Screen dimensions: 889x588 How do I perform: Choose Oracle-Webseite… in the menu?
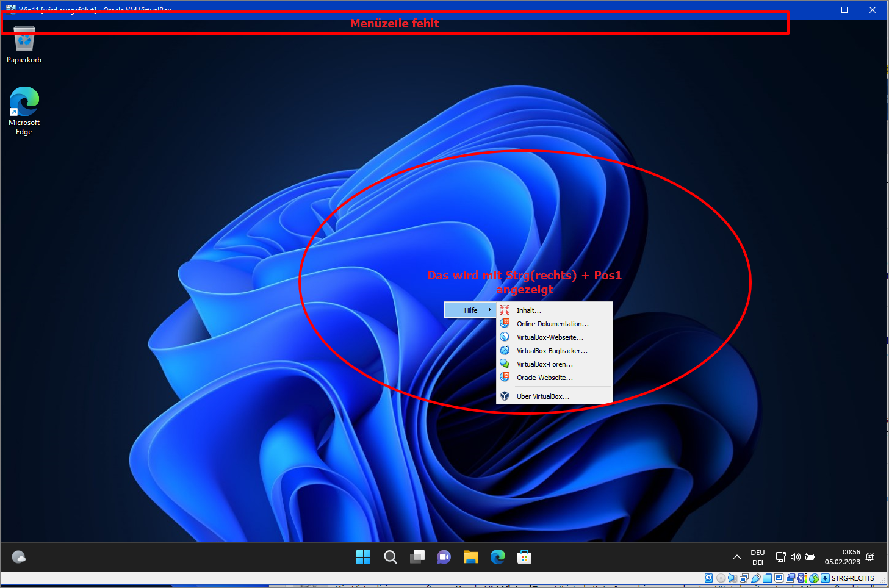pyautogui.click(x=555, y=378)
